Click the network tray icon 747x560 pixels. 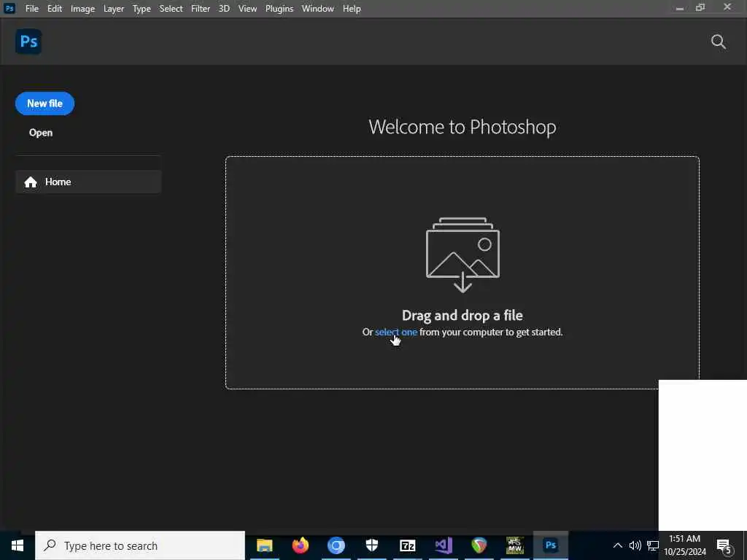(653, 545)
